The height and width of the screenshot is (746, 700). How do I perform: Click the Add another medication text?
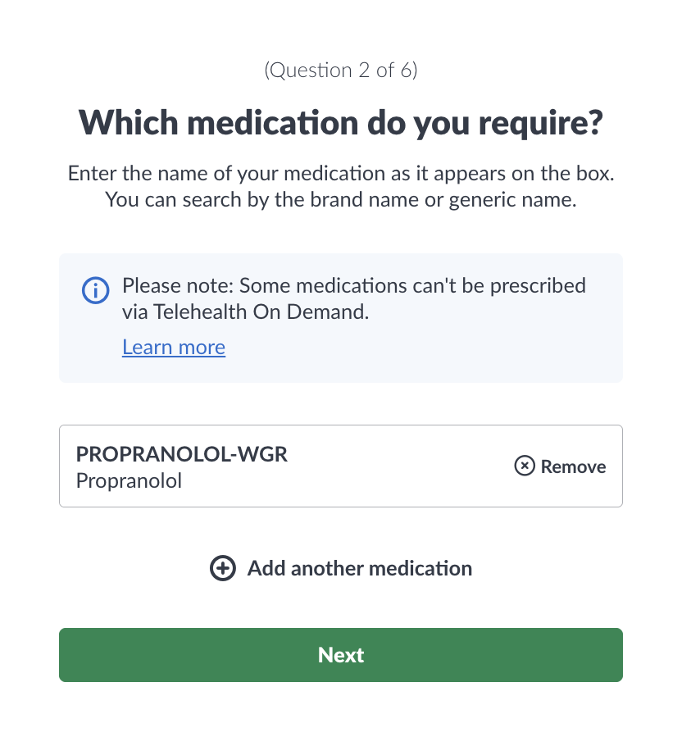pos(359,568)
